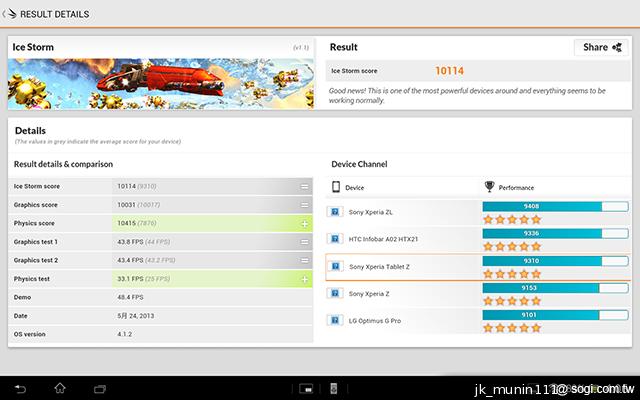This screenshot has height=400, width=640.
Task: Tap the Android home icon
Action: (x=60, y=388)
